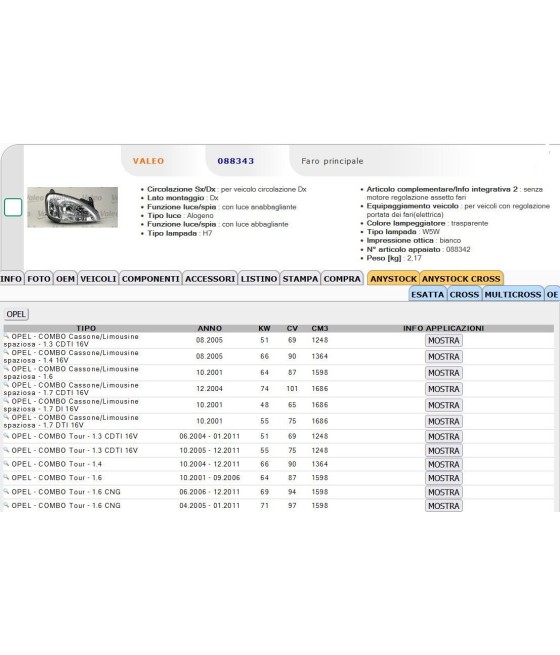Screen dimensions: 560x655
Task: Click magnifier icon for Tour 1.3 CDTI 10.2005
Action: tap(6, 450)
